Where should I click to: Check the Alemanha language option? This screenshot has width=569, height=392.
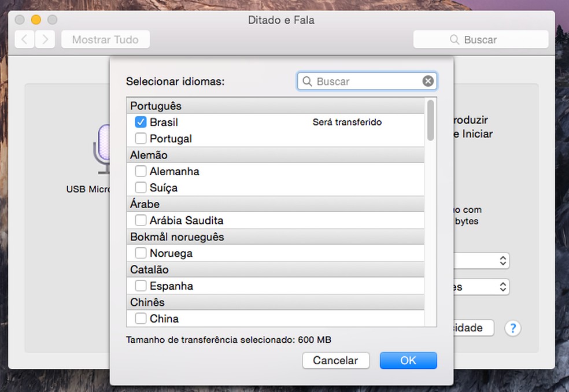[141, 172]
